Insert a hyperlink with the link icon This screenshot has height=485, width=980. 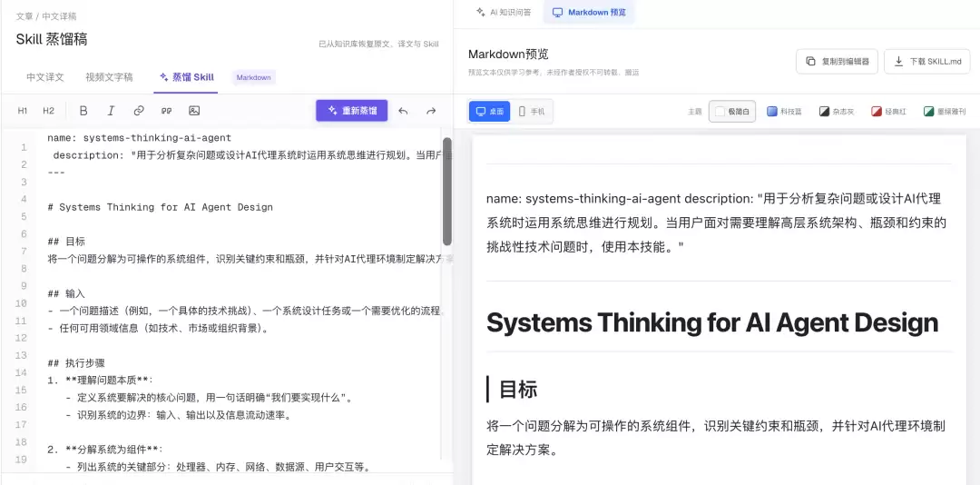click(139, 111)
